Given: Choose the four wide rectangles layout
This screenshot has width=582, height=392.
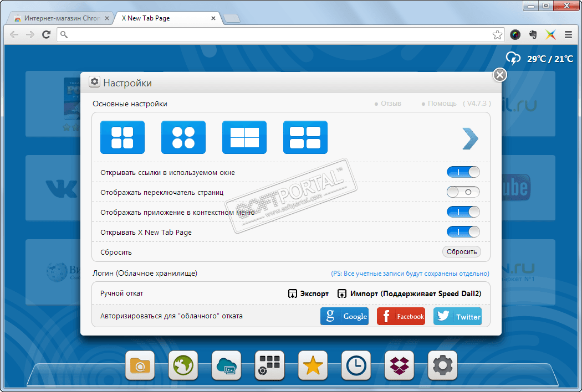Looking at the screenshot, I should 305,137.
